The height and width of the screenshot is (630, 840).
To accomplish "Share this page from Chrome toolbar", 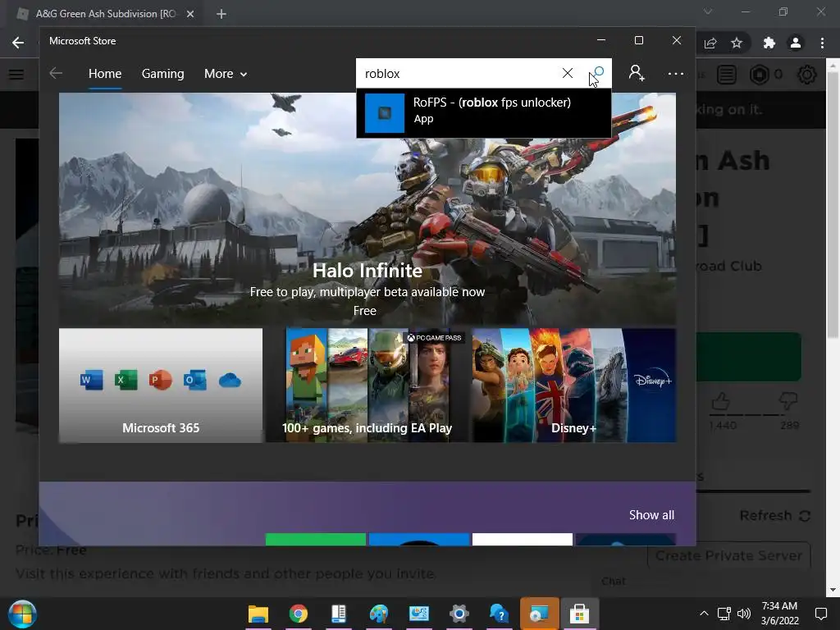I will tap(710, 43).
